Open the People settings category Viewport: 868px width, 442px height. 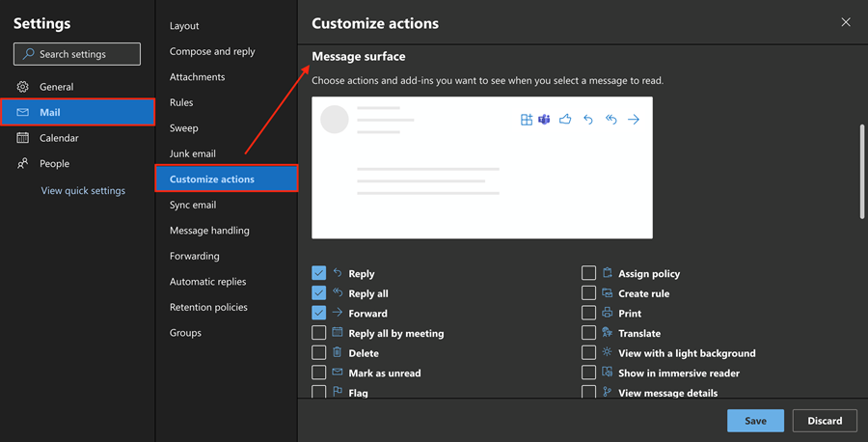coord(77,163)
